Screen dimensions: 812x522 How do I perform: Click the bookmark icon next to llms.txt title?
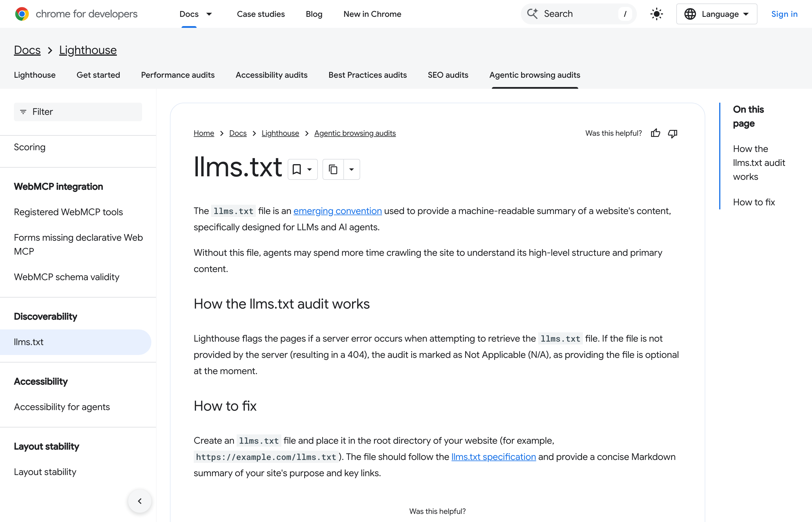click(x=297, y=169)
